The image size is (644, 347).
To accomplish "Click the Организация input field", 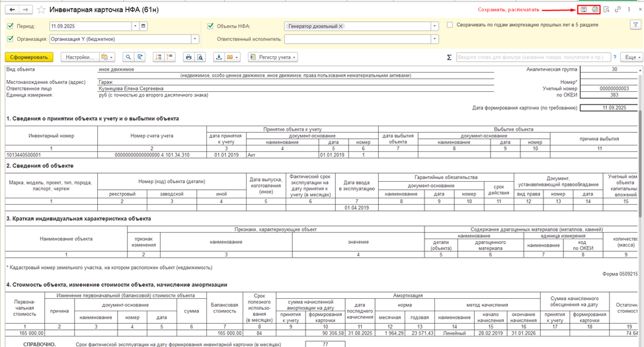I will click(120, 39).
